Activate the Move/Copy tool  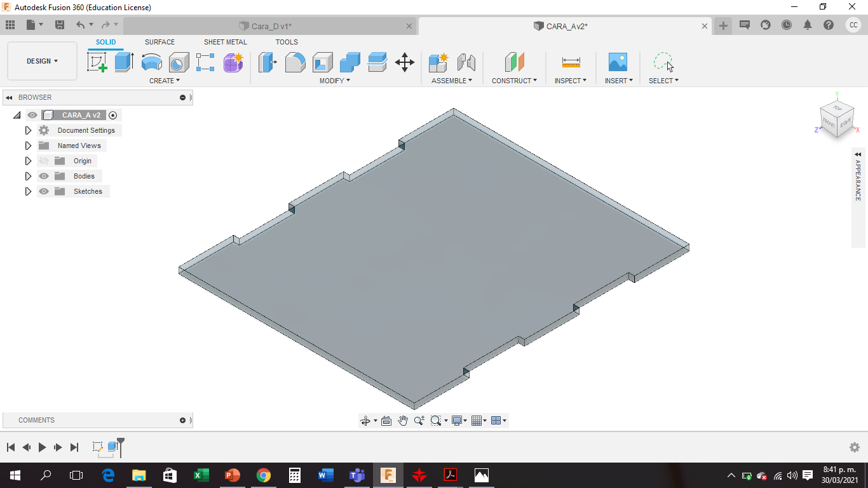pos(405,62)
